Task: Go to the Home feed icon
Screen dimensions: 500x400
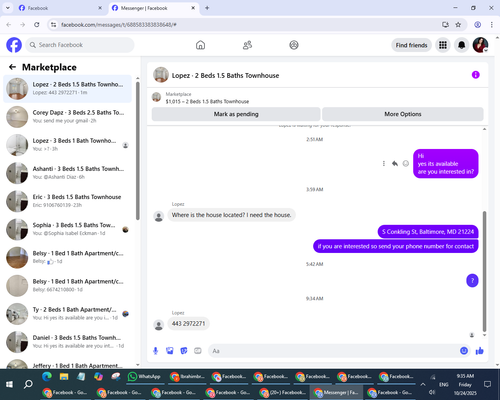Action: [200, 45]
